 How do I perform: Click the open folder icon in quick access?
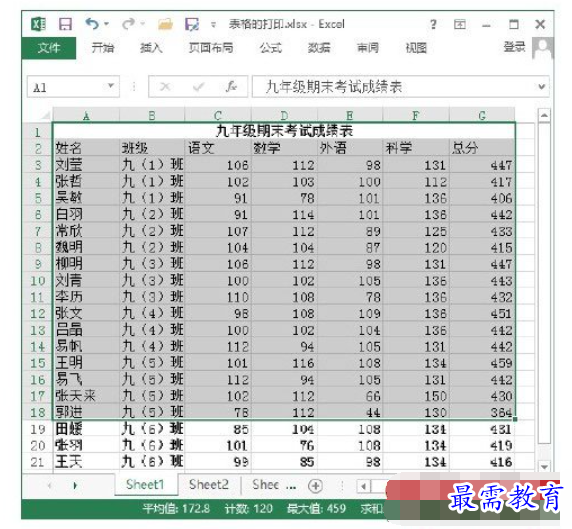pos(165,24)
